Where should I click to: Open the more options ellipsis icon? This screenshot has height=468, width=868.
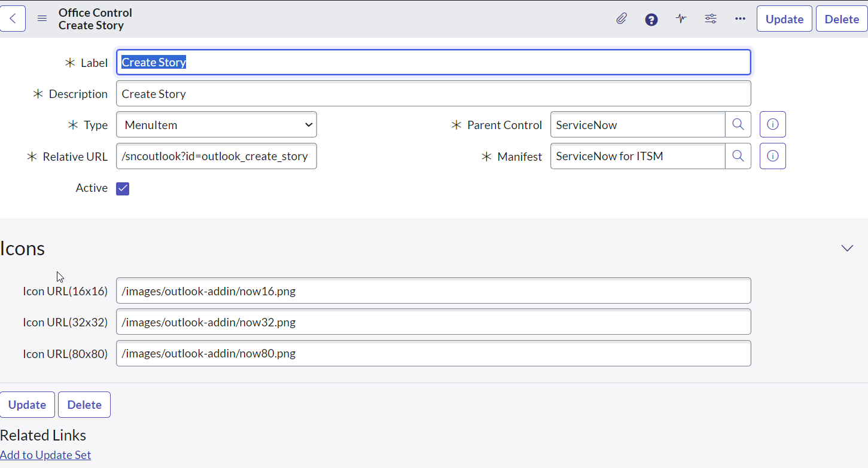[740, 19]
